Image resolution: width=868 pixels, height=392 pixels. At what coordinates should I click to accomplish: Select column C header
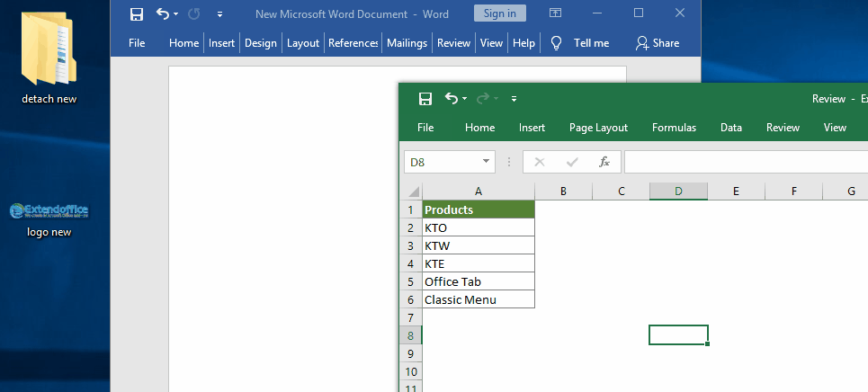click(622, 192)
